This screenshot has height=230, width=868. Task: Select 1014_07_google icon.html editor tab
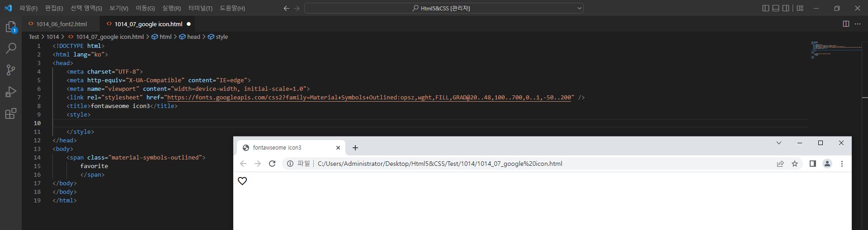(148, 24)
